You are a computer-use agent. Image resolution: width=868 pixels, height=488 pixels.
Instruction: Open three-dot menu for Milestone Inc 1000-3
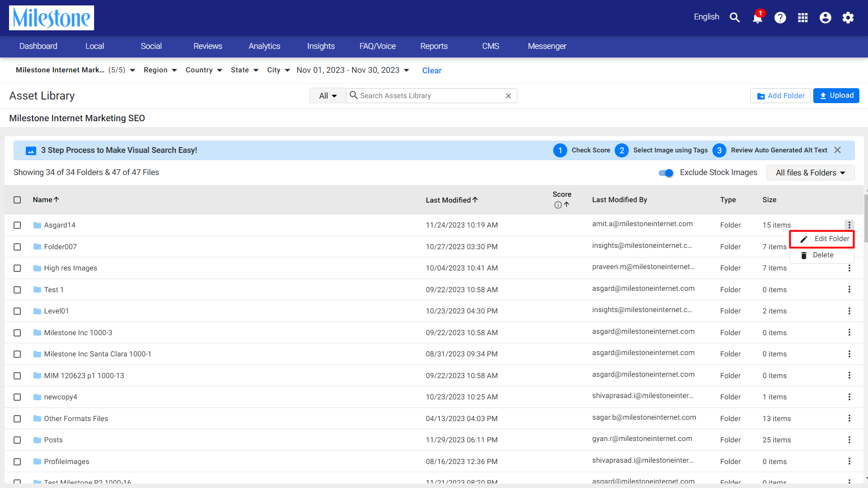pyautogui.click(x=849, y=332)
